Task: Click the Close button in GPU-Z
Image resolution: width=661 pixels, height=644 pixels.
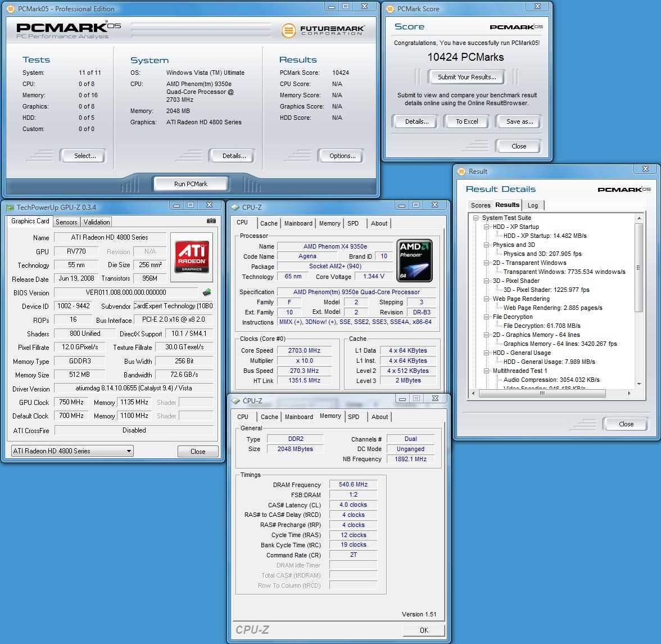Action: [198, 451]
